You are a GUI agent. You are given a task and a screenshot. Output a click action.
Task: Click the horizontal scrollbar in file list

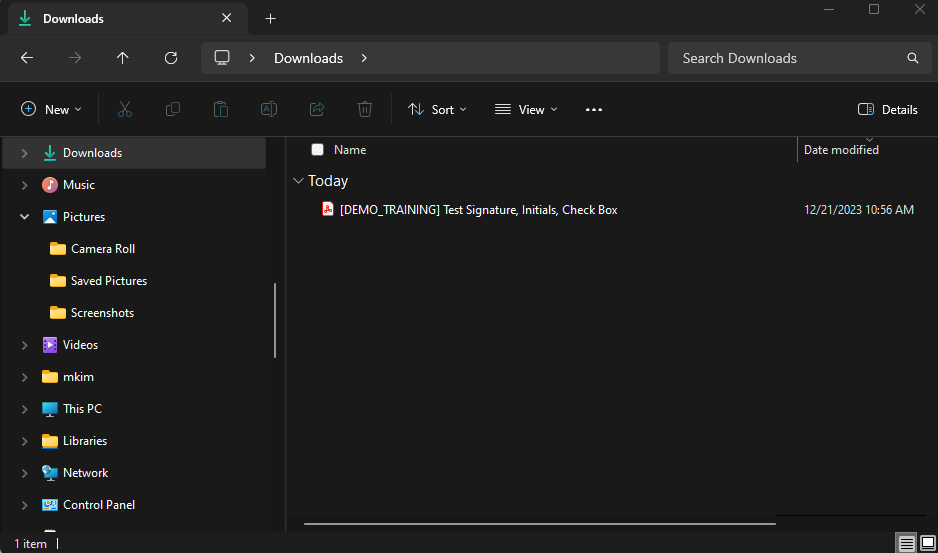[x=540, y=522]
